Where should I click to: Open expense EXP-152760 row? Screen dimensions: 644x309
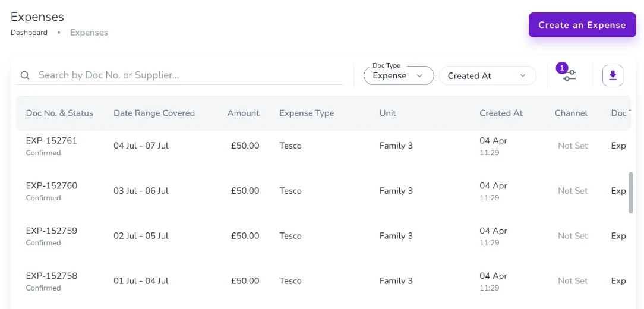pyautogui.click(x=52, y=186)
